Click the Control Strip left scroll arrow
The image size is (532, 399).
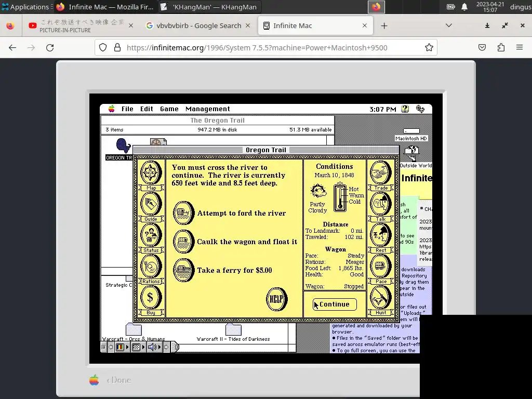[x=111, y=347]
